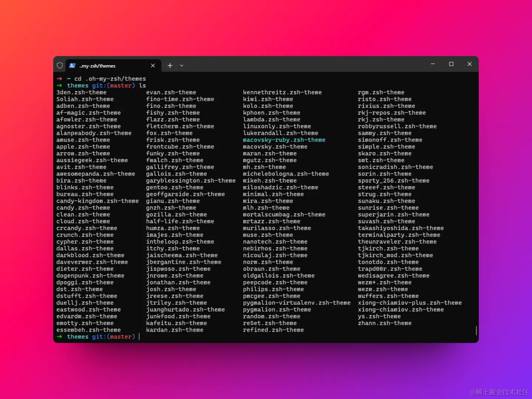
Task: Pick 'dogenpunk.zsh-theme' from the listing
Action: (x=91, y=276)
